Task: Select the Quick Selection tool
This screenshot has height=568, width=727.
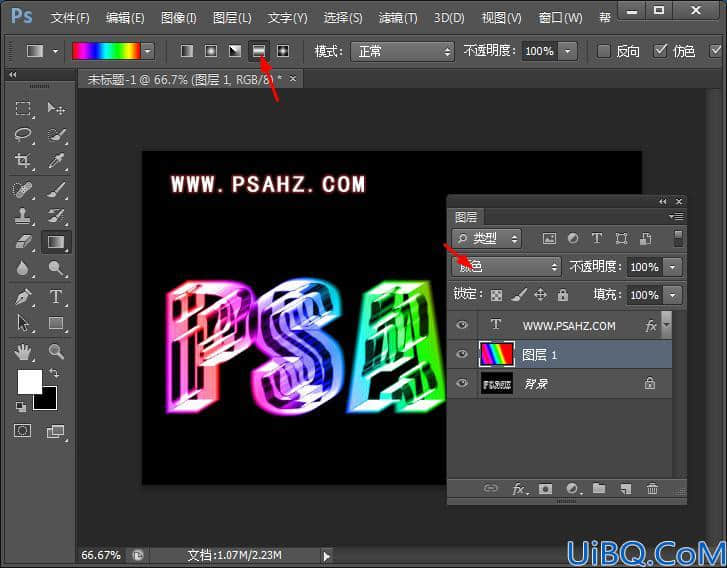Action: point(56,135)
